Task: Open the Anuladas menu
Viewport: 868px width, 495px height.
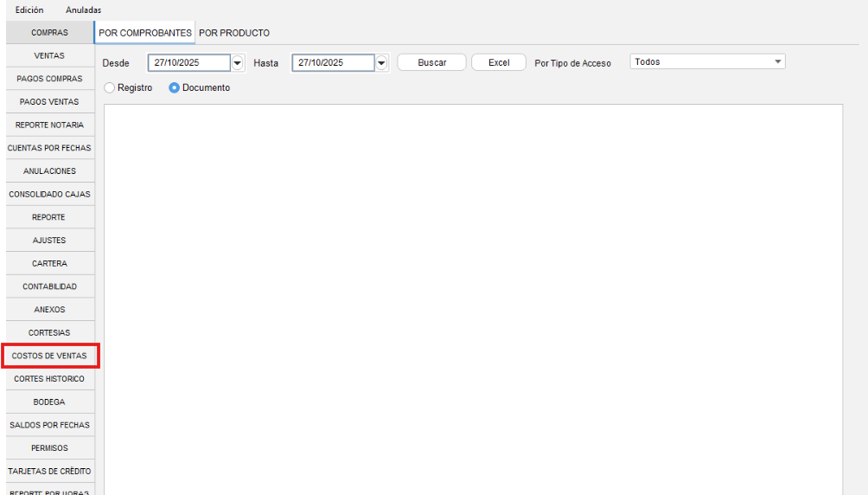Action: pyautogui.click(x=84, y=10)
